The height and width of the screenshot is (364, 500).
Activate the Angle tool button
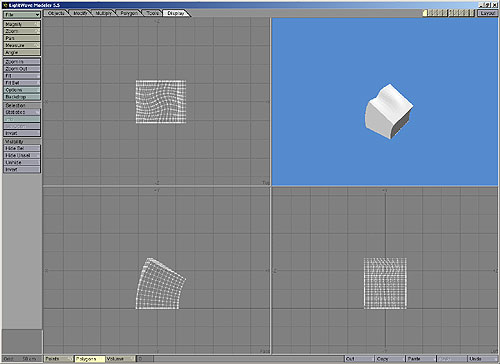pos(22,52)
